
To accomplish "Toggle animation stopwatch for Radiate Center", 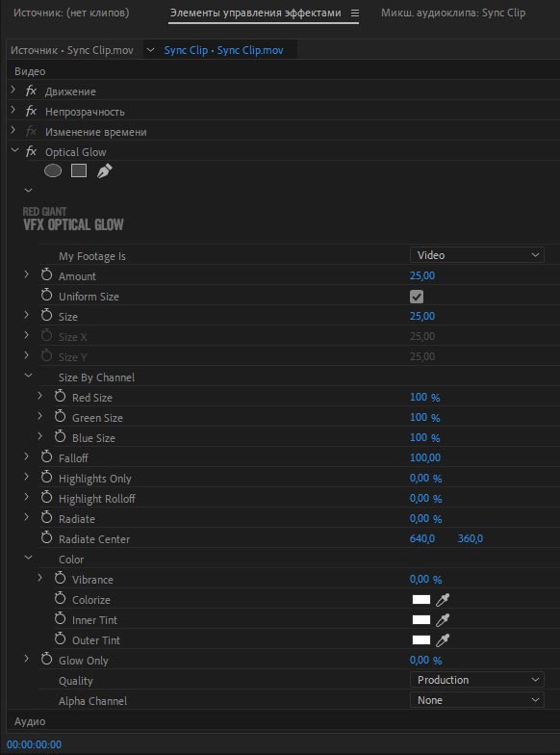I will [x=46, y=538].
